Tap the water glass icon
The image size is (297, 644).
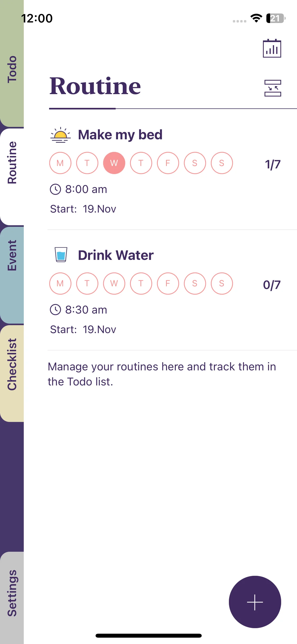pos(61,255)
